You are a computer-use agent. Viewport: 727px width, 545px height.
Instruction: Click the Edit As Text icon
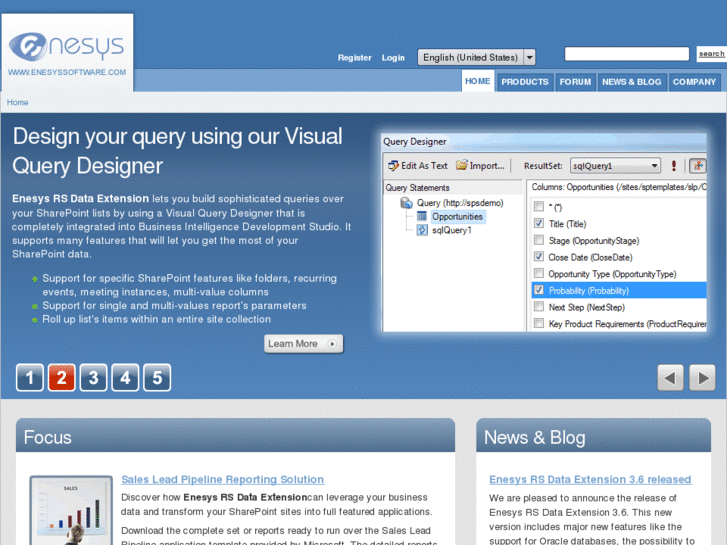[x=393, y=166]
